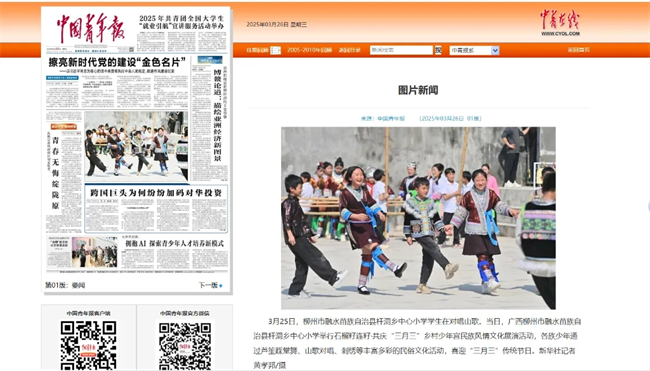Open the past-issues calendar icon
This screenshot has height=371, width=650.
click(275, 50)
